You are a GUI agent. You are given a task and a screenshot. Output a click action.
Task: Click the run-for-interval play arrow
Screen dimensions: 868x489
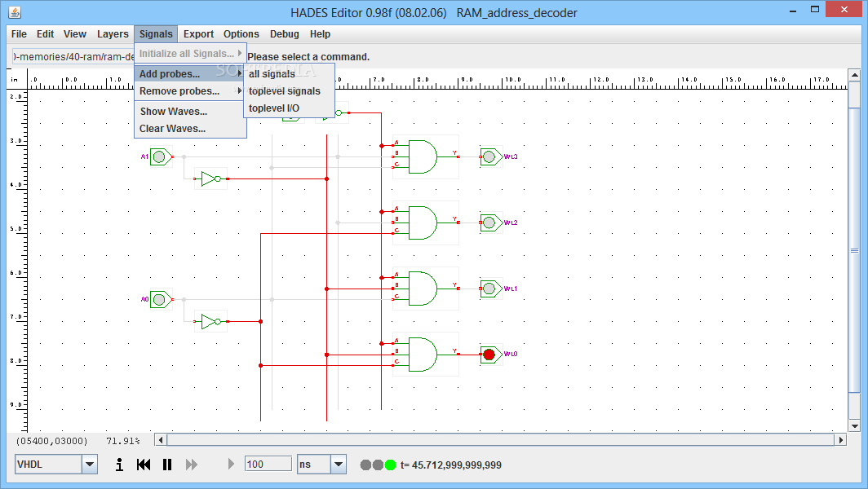pos(231,464)
